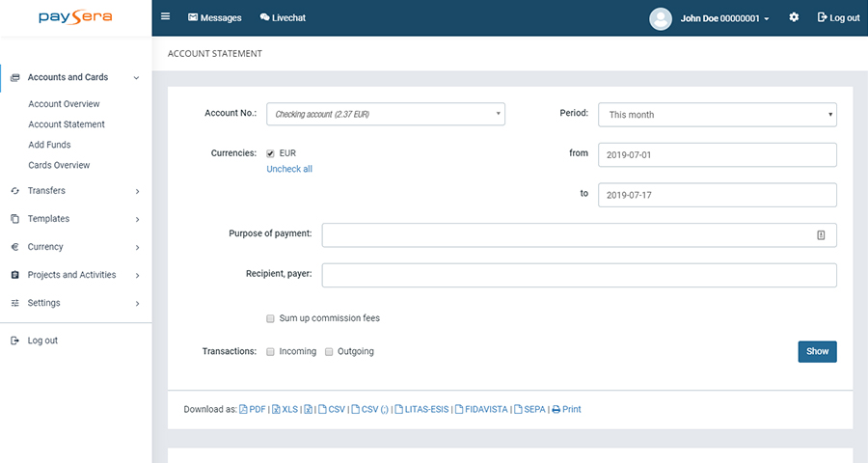Viewport: 868px width, 463px height.
Task: Enable Sum up commission fees checkbox
Action: click(271, 318)
